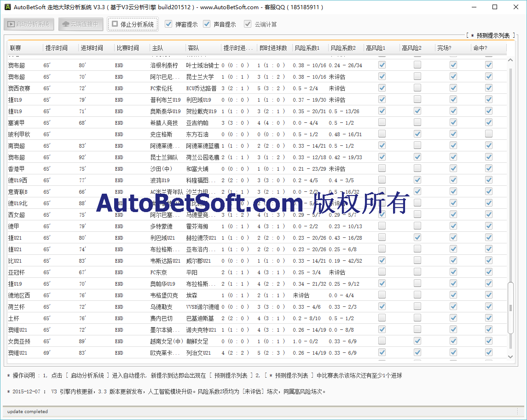The width and height of the screenshot is (527, 420).
Task: Select the 女奥亚预 league cell
Action: pyautogui.click(x=19, y=341)
